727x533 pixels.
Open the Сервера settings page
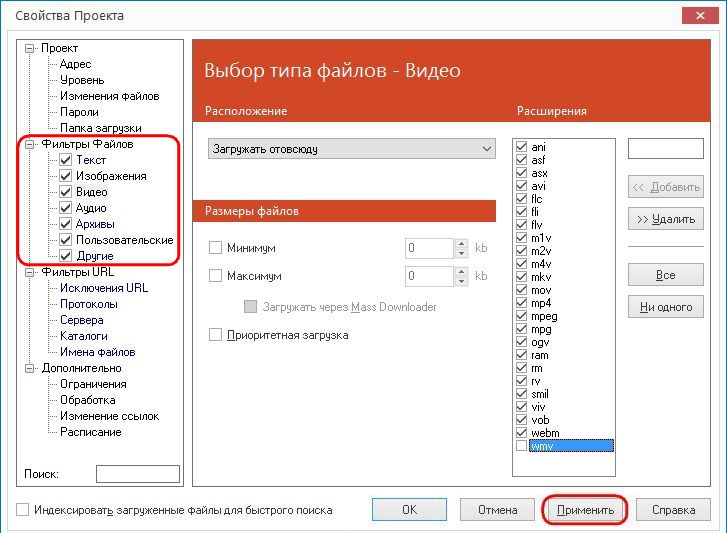click(82, 320)
